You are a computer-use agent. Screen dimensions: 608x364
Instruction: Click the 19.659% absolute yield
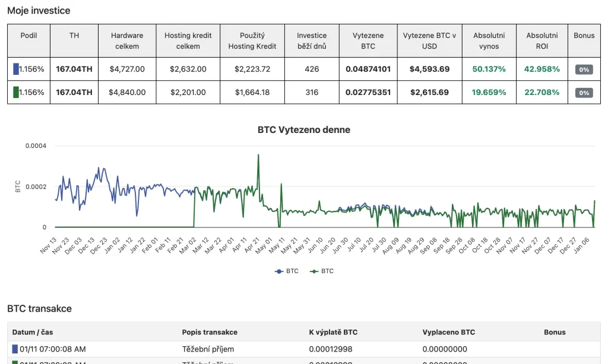(489, 92)
